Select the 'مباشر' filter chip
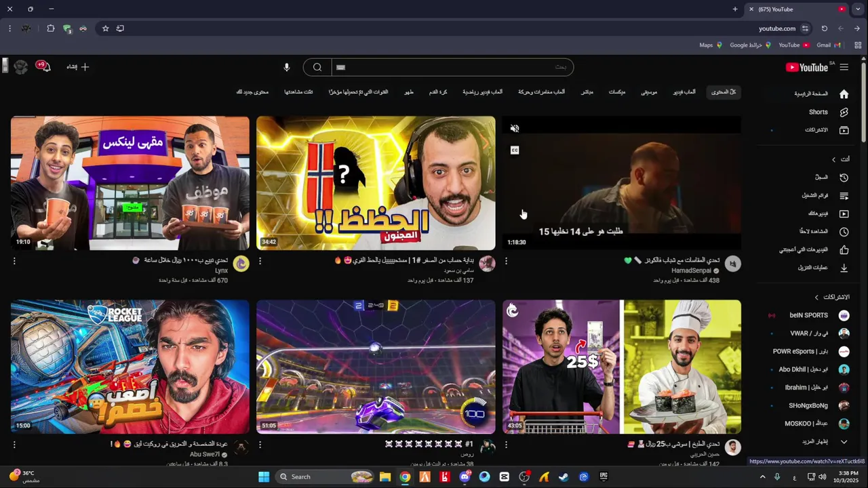868x488 pixels. (x=587, y=92)
